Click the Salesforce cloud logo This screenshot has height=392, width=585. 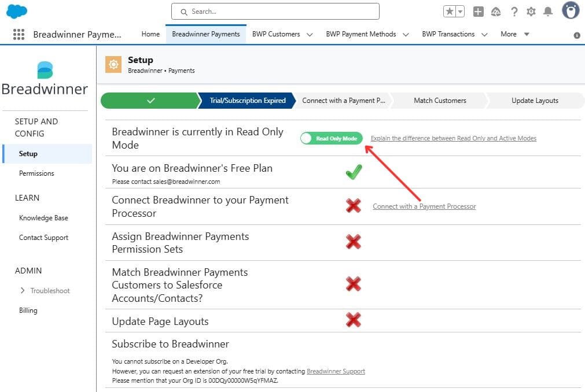[17, 11]
